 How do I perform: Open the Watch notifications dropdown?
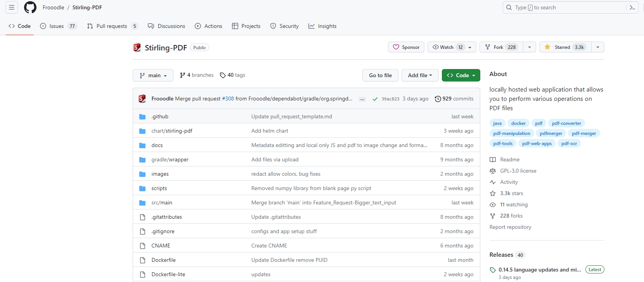(x=452, y=47)
